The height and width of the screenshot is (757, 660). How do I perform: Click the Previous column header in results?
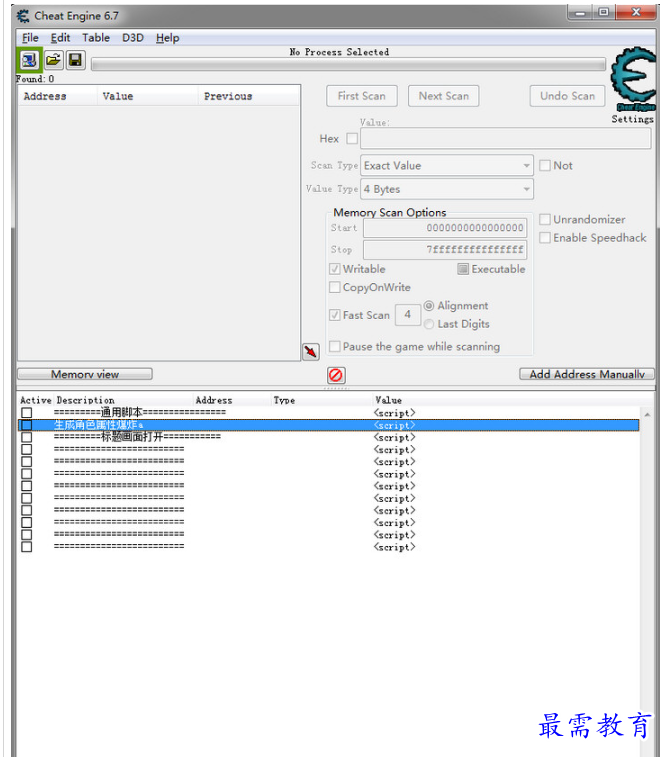click(x=249, y=96)
